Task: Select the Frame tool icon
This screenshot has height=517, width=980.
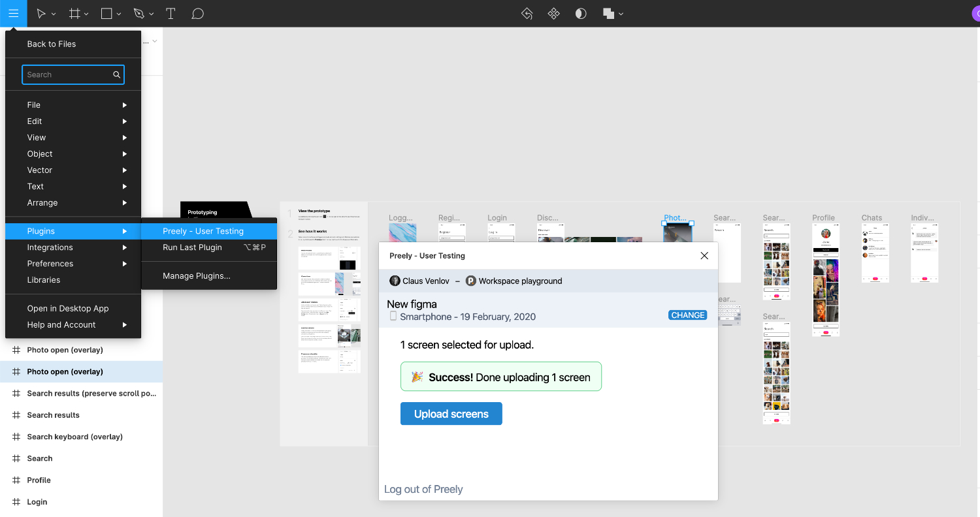Action: [x=74, y=14]
